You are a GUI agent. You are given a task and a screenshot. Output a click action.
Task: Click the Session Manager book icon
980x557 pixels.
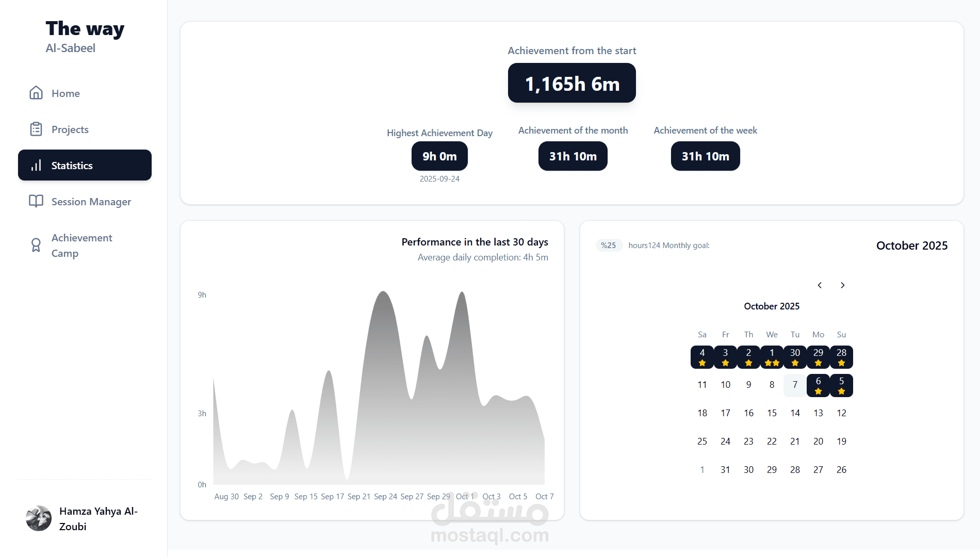[36, 201]
